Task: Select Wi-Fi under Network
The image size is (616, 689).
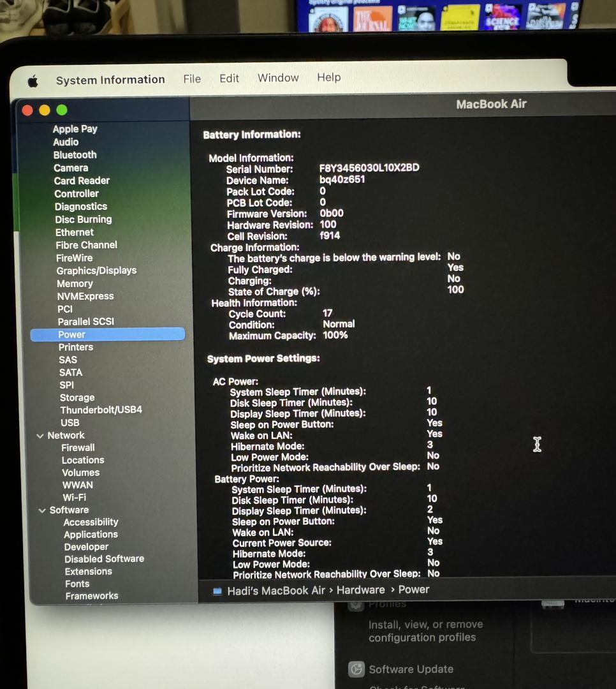Action: [74, 498]
